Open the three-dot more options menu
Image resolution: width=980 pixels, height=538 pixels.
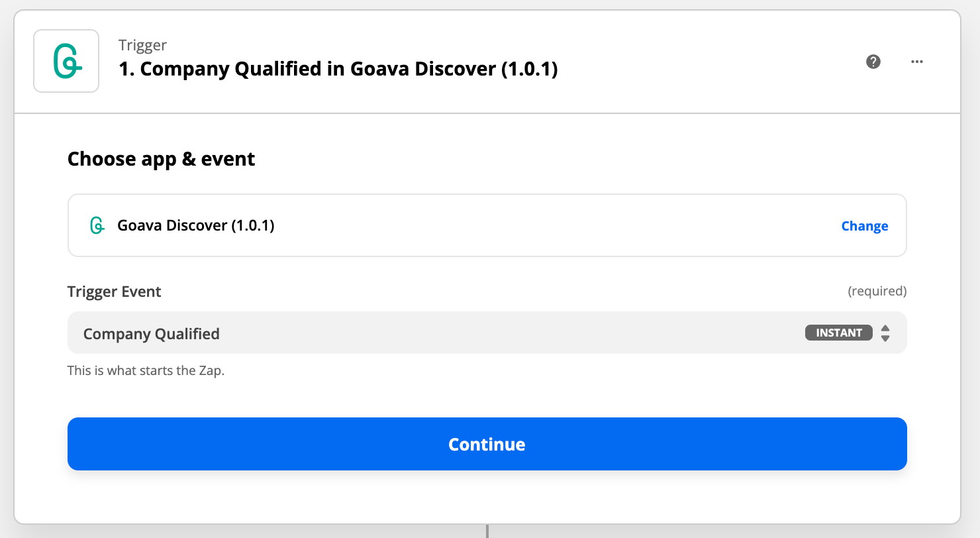916,62
